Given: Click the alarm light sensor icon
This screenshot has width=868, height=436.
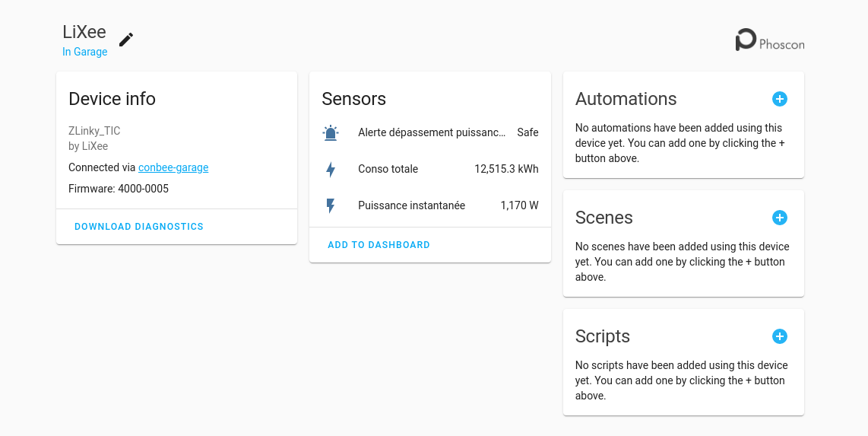Looking at the screenshot, I should click(x=331, y=132).
